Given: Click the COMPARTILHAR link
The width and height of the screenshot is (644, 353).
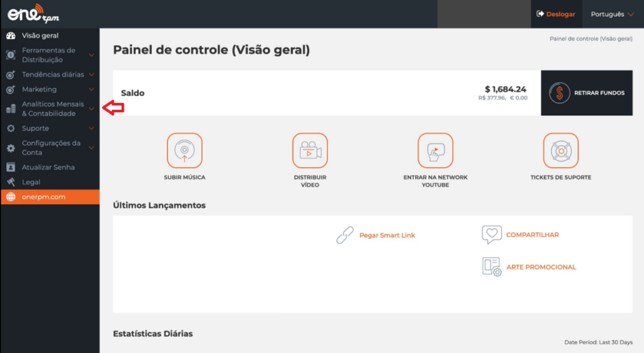Looking at the screenshot, I should click(x=532, y=235).
